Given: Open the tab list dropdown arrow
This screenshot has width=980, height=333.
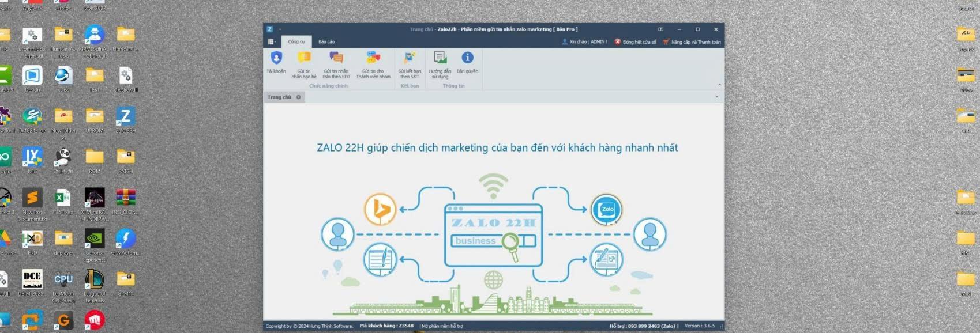Looking at the screenshot, I should tap(717, 97).
